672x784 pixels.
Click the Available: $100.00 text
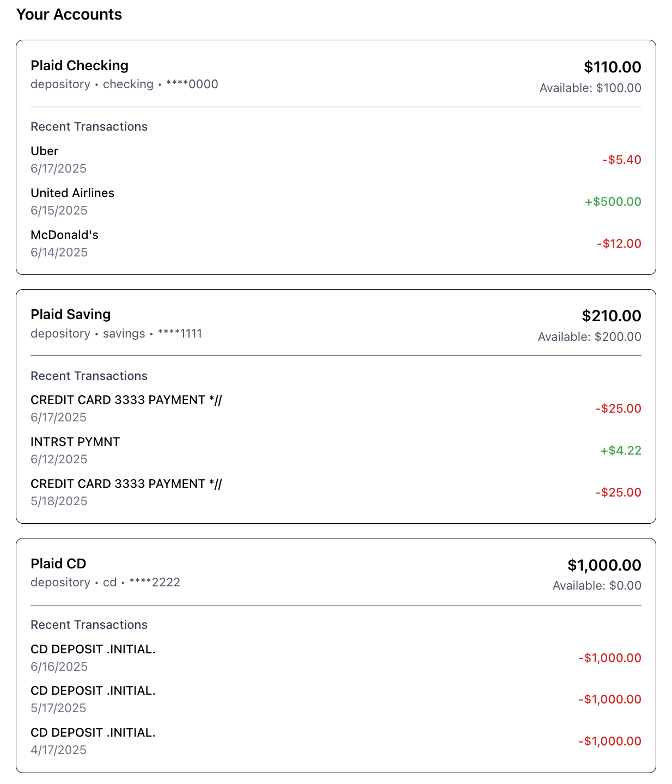590,88
